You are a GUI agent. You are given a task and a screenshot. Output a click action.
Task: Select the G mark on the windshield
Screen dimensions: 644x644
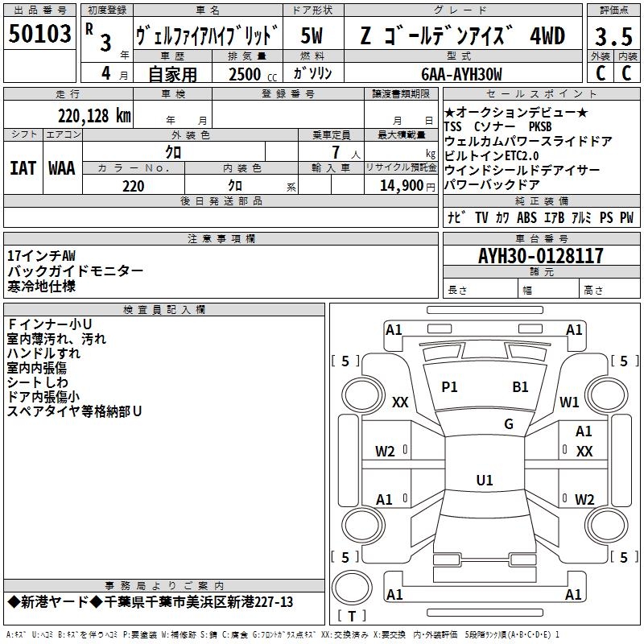(508, 424)
